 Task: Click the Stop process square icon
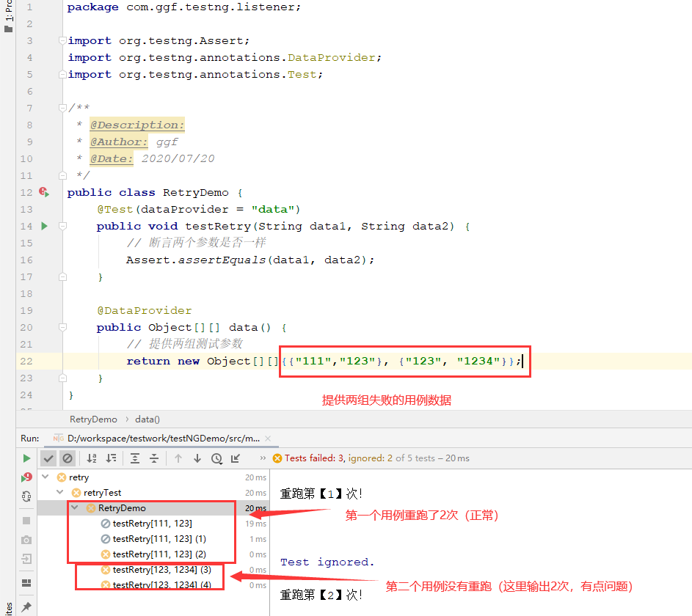pyautogui.click(x=26, y=521)
